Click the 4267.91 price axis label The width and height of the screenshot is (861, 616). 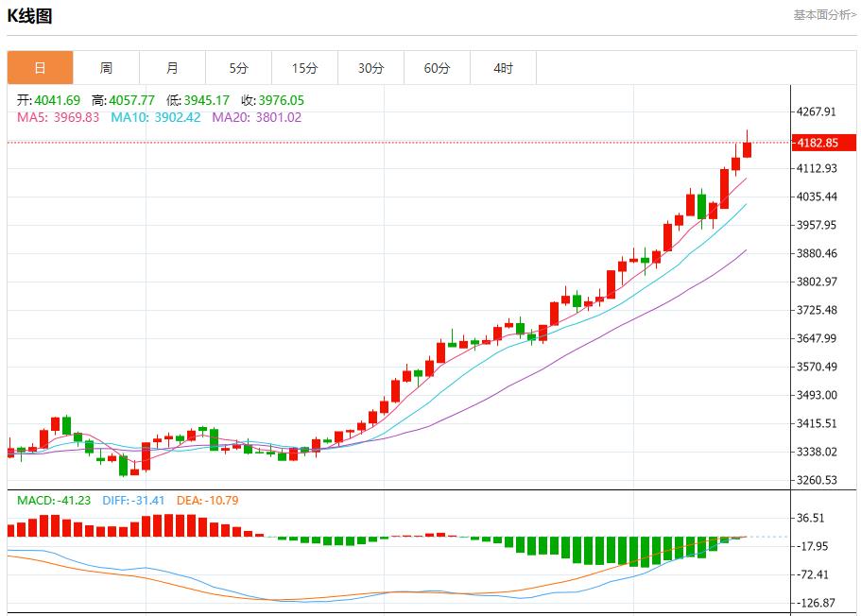coord(817,111)
